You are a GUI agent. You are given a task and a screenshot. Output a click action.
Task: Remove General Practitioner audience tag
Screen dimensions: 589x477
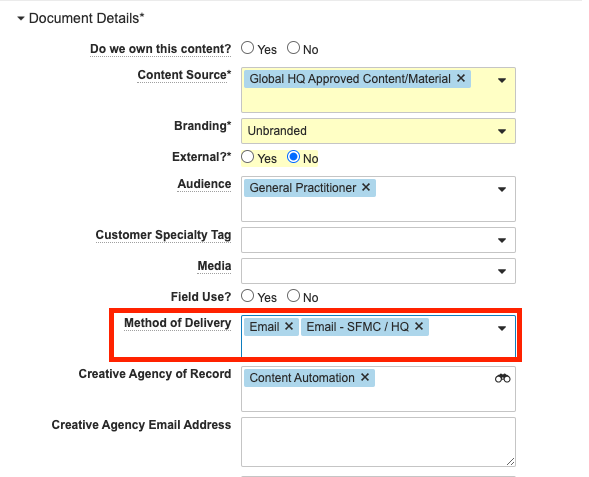pyautogui.click(x=366, y=187)
